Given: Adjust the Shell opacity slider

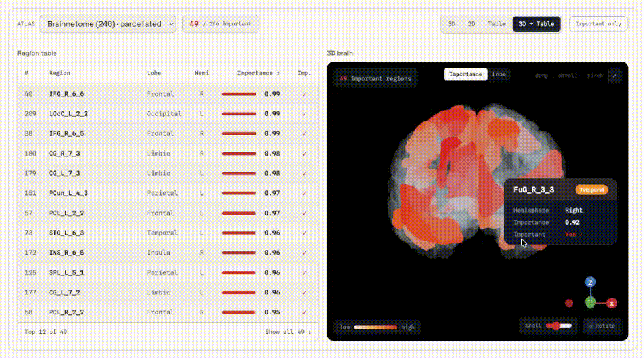Looking at the screenshot, I should click(x=559, y=326).
